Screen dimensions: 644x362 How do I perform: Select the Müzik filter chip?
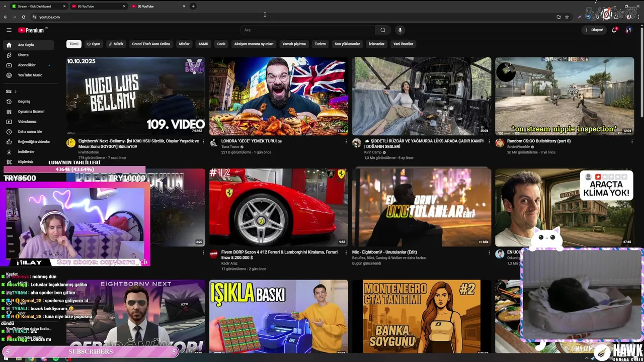point(116,44)
